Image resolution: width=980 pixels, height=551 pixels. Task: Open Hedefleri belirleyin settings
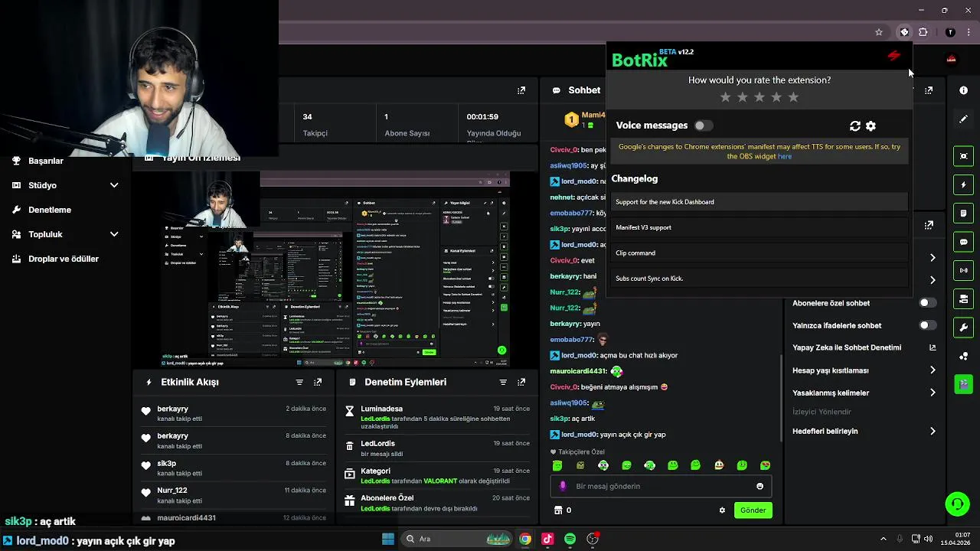coord(864,431)
